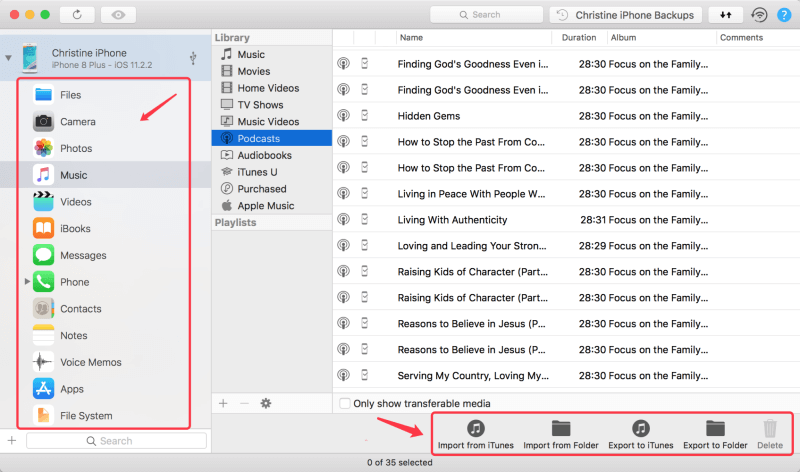
Task: Click the 28:31 duration cell
Action: [x=593, y=220]
